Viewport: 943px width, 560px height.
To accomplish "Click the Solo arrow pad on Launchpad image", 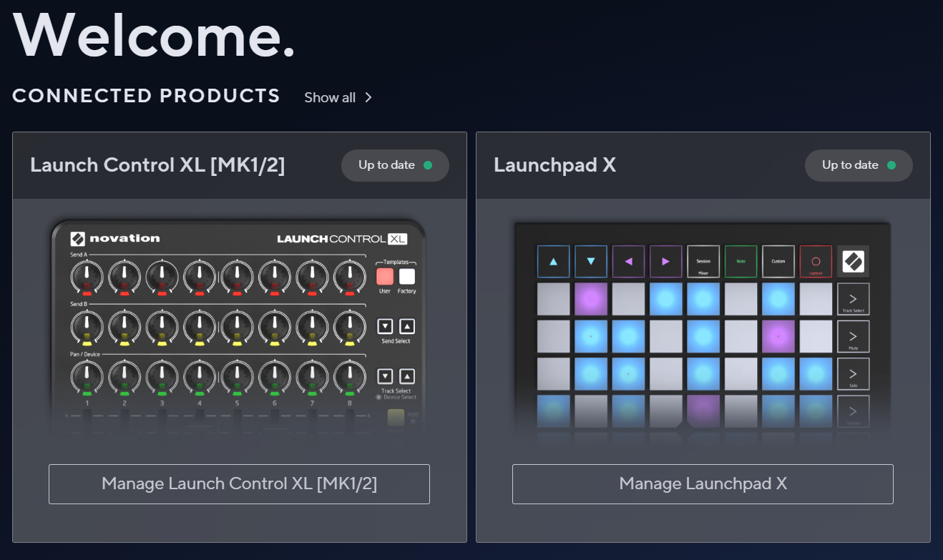I will click(x=853, y=374).
